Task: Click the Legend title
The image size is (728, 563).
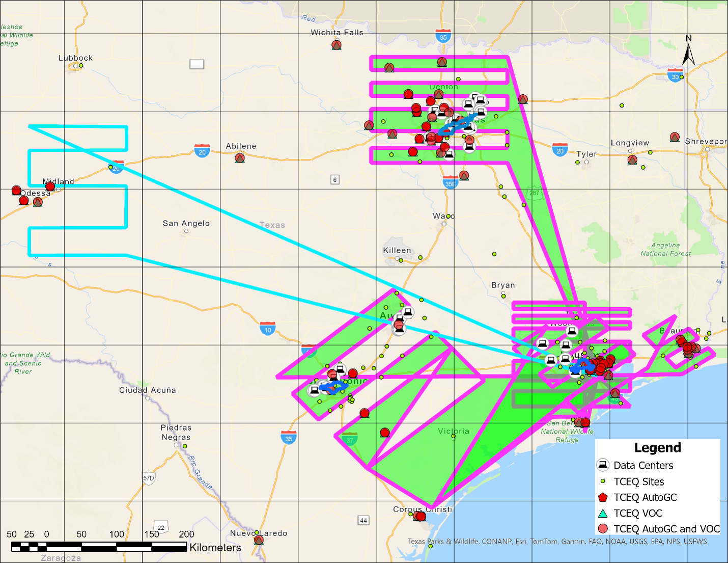Action: point(657,448)
